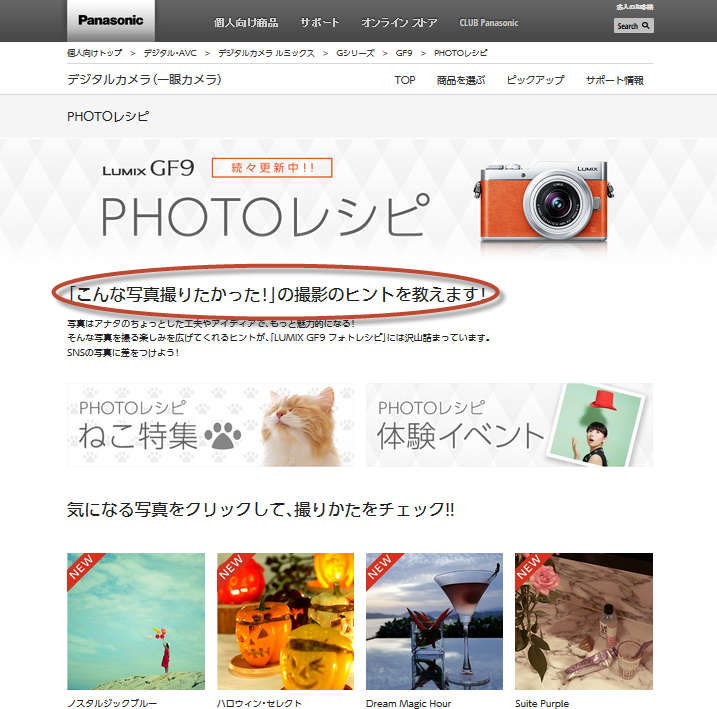Open the 法人のお客様 link at the top right
717x709 pixels.
click(635, 7)
